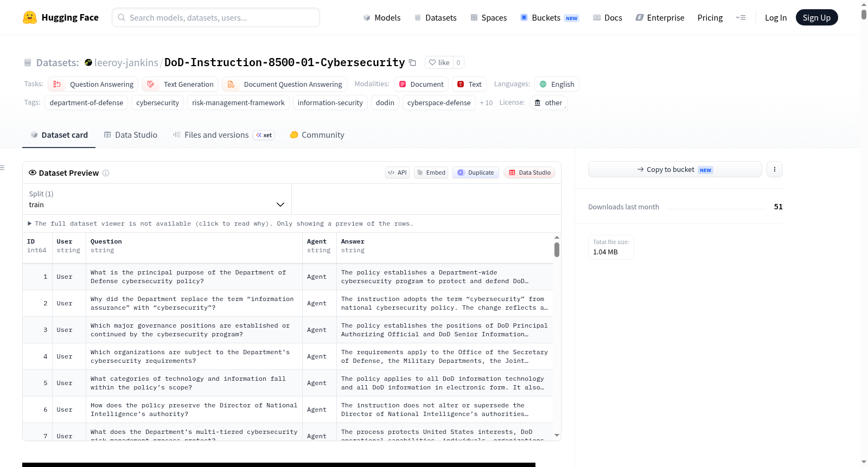This screenshot has height=467, width=868.
Task: Open Buckets in the top navigation
Action: click(550, 17)
